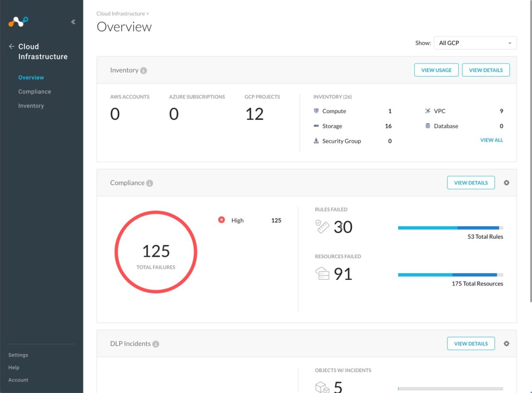532x393 pixels.
Task: Open Settings at the sidebar bottom
Action: click(18, 355)
